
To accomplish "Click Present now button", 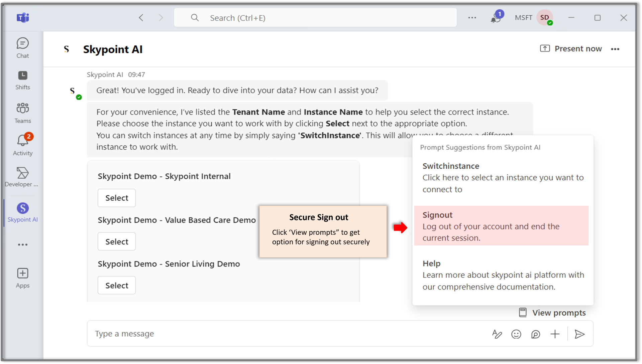I will (571, 49).
